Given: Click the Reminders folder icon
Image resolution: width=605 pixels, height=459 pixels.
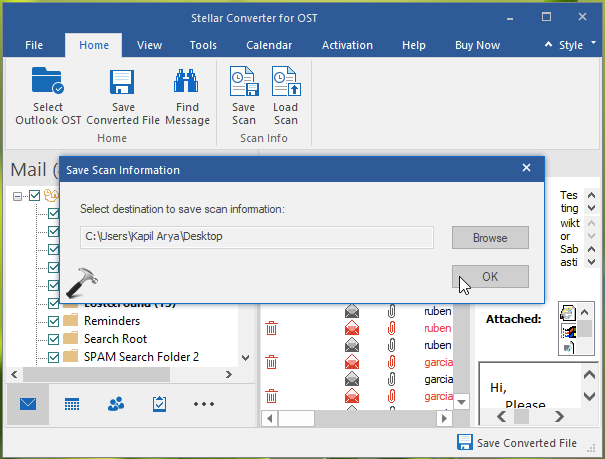Looking at the screenshot, I should click(70, 321).
